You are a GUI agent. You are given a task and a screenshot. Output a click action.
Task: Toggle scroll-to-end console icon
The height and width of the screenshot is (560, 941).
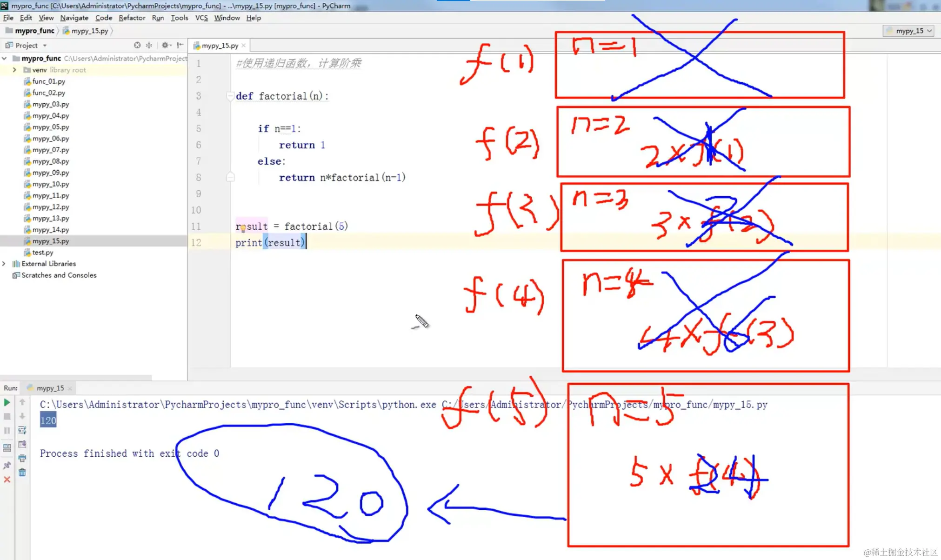[x=22, y=444]
